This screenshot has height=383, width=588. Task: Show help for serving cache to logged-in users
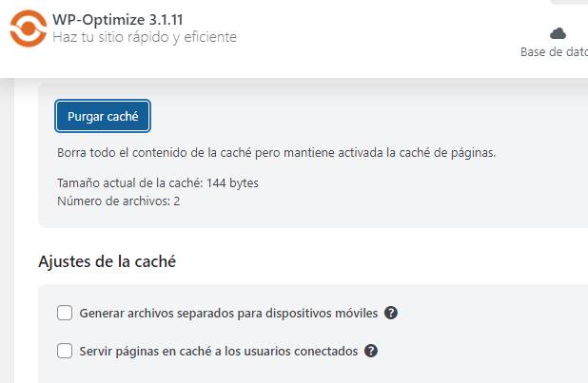coord(371,351)
